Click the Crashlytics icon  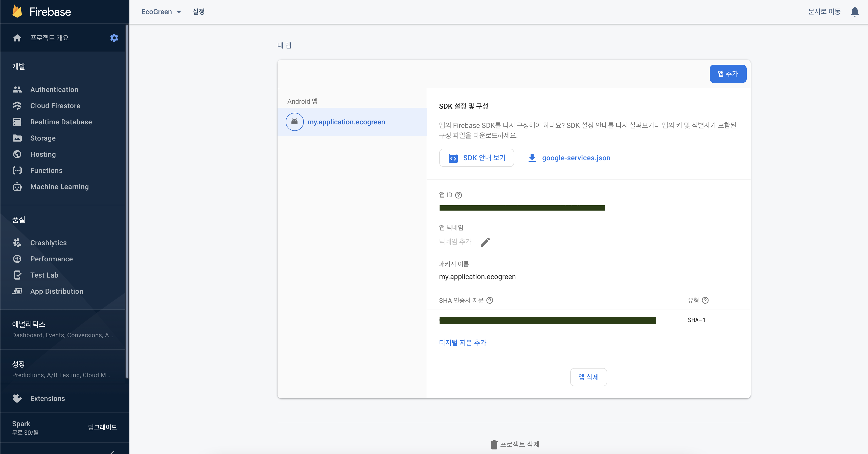17,243
